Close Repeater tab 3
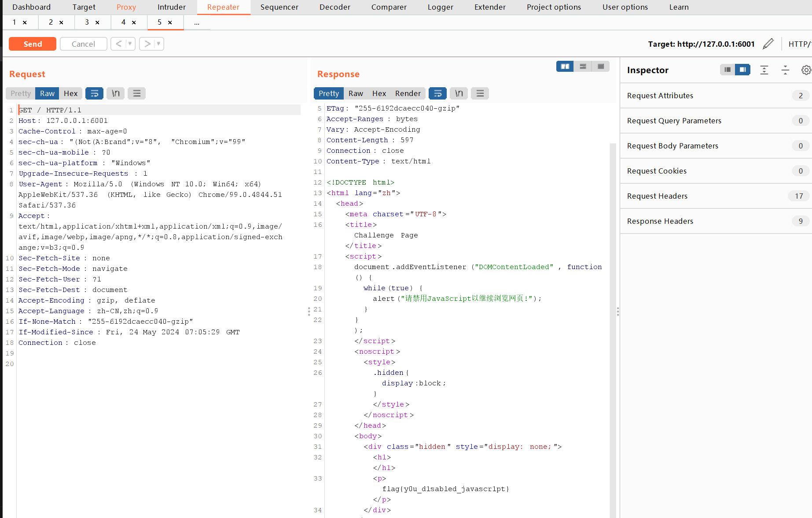812x518 pixels. [97, 22]
